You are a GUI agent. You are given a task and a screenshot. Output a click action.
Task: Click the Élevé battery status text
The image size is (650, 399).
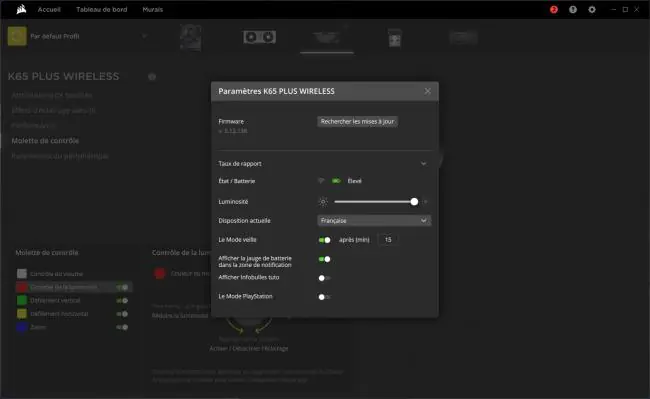pyautogui.click(x=354, y=181)
